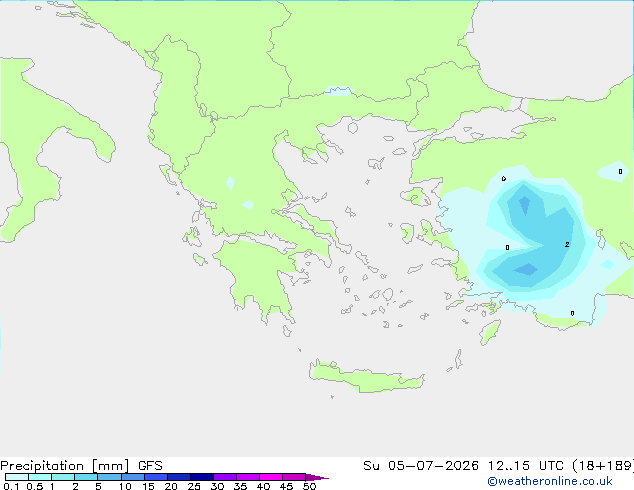The image size is (634, 490).
Task: Click the "(18+189)" forecast run text
Action: pyautogui.click(x=603, y=466)
